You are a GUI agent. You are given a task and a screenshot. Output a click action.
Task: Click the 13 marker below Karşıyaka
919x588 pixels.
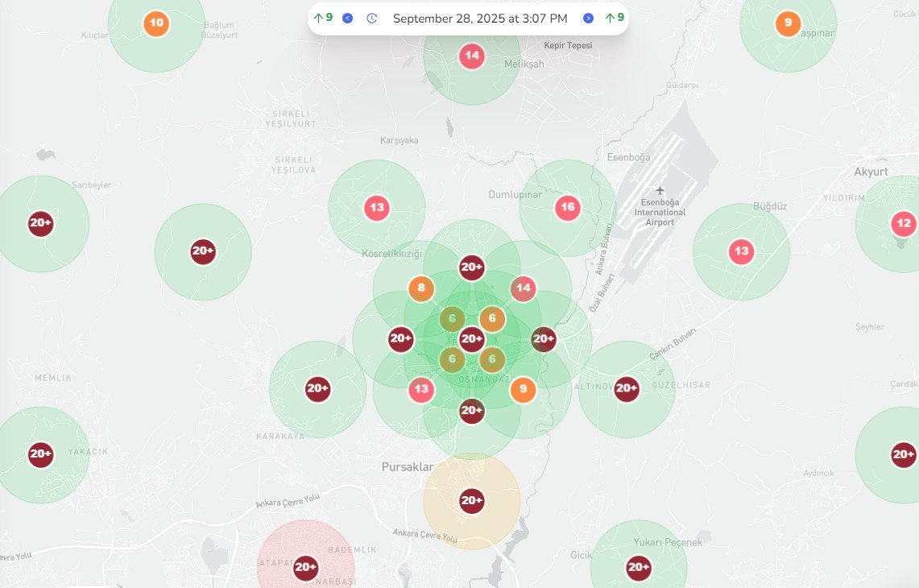click(376, 208)
